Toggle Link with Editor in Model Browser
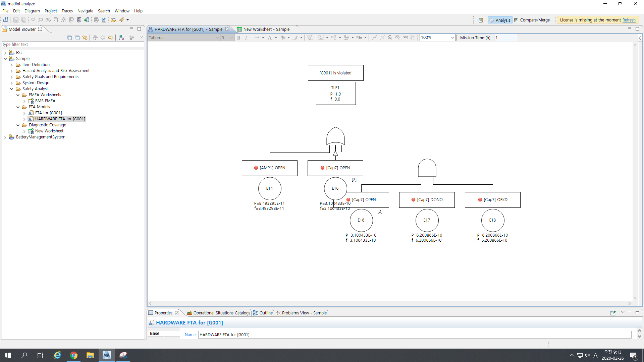This screenshot has height=362, width=644. (85, 38)
